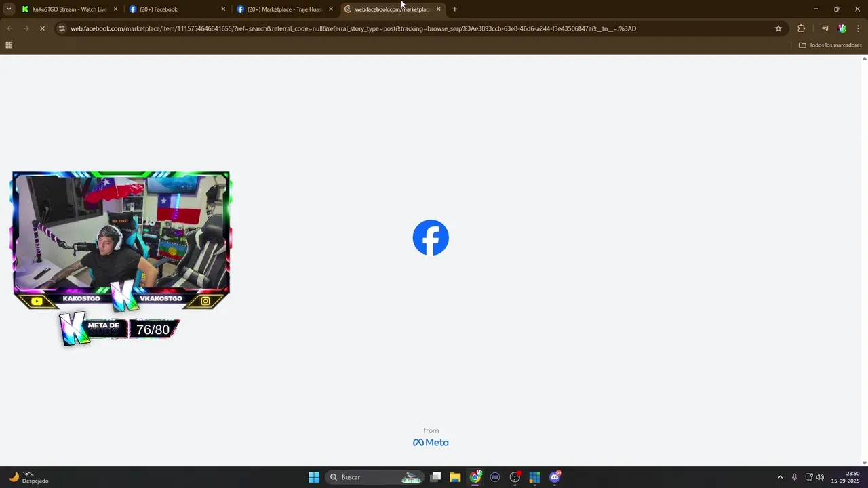
Task: Open Task View from taskbar
Action: 436,477
